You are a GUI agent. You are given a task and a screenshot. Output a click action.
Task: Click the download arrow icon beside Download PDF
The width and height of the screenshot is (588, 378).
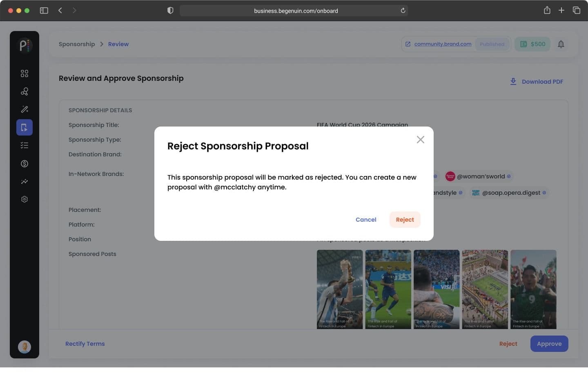513,82
